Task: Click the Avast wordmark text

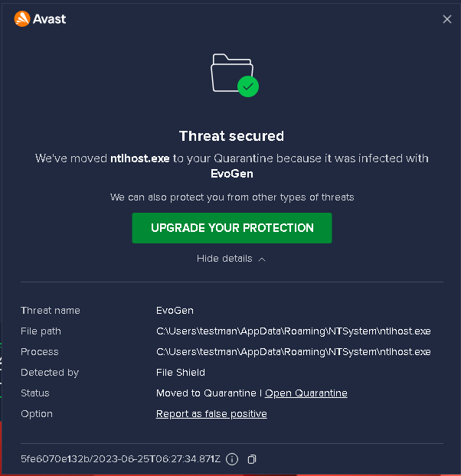Action: click(50, 19)
